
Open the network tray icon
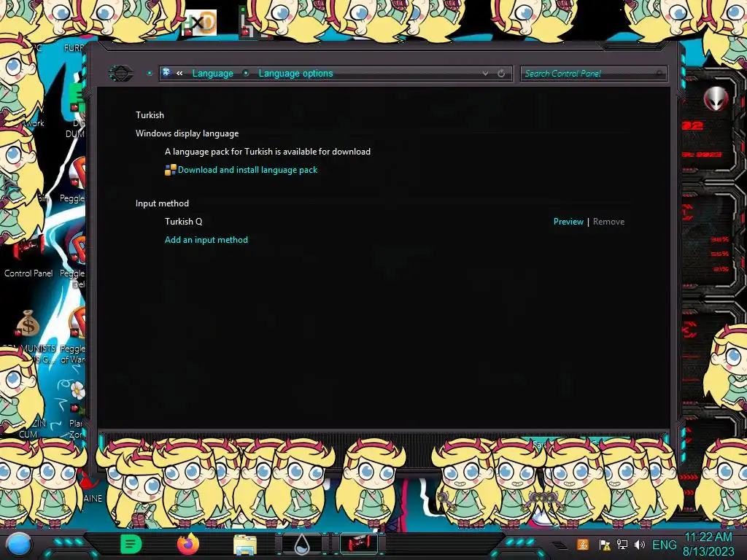point(622,545)
